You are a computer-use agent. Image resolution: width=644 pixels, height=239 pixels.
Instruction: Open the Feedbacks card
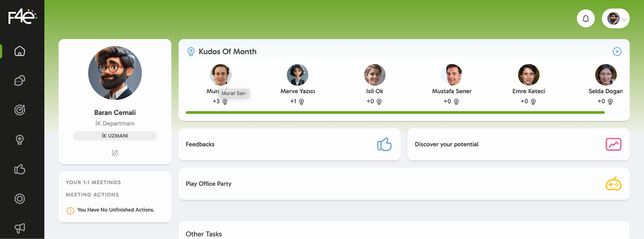point(289,144)
